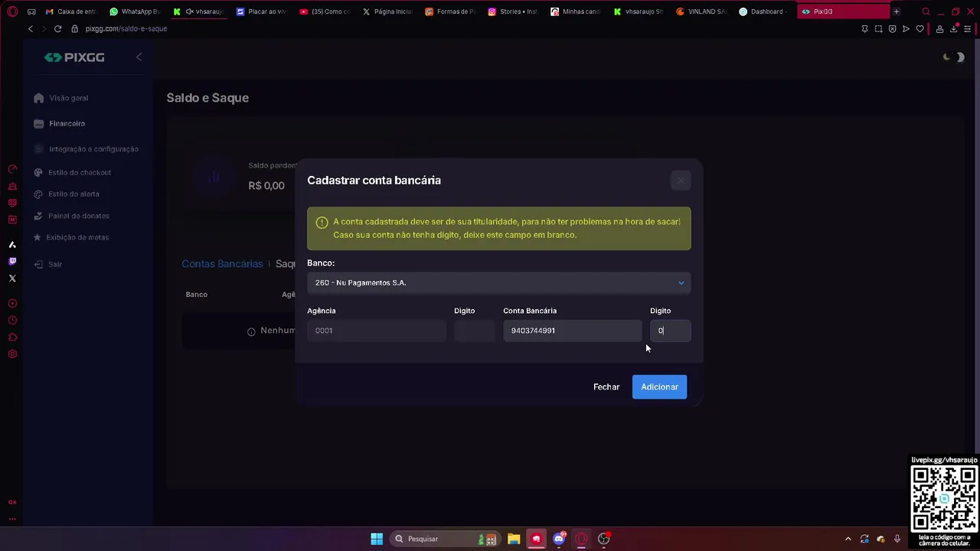Open the browser profile account icon
Screen dimensions: 980x551
click(x=939, y=29)
